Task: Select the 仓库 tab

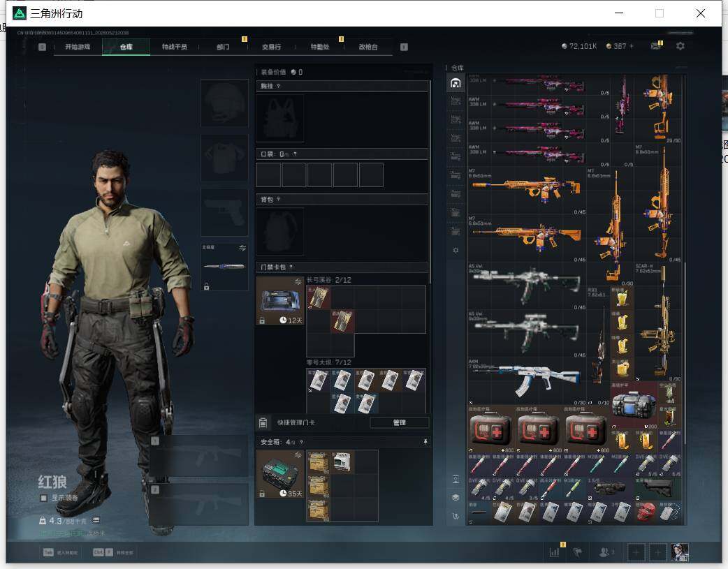Action: (126, 47)
